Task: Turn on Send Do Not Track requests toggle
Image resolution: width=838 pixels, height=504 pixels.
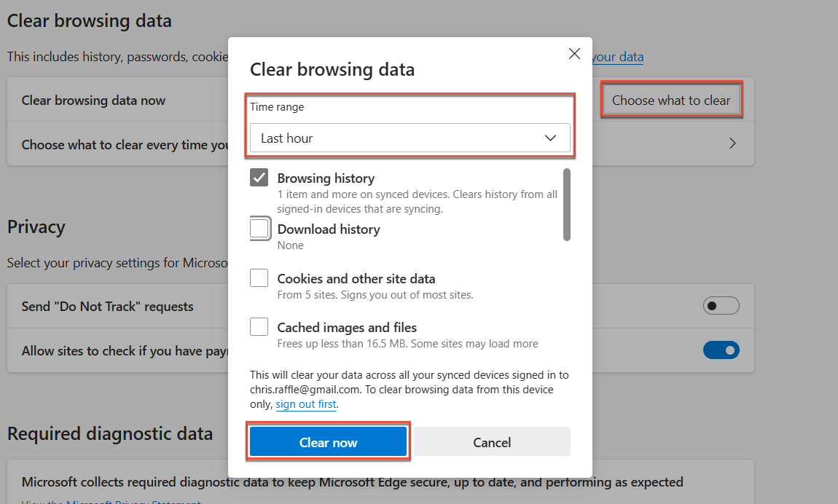Action: point(721,306)
